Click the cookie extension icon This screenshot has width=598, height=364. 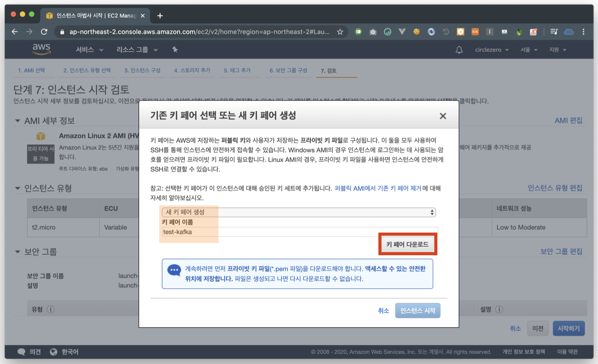click(416, 31)
